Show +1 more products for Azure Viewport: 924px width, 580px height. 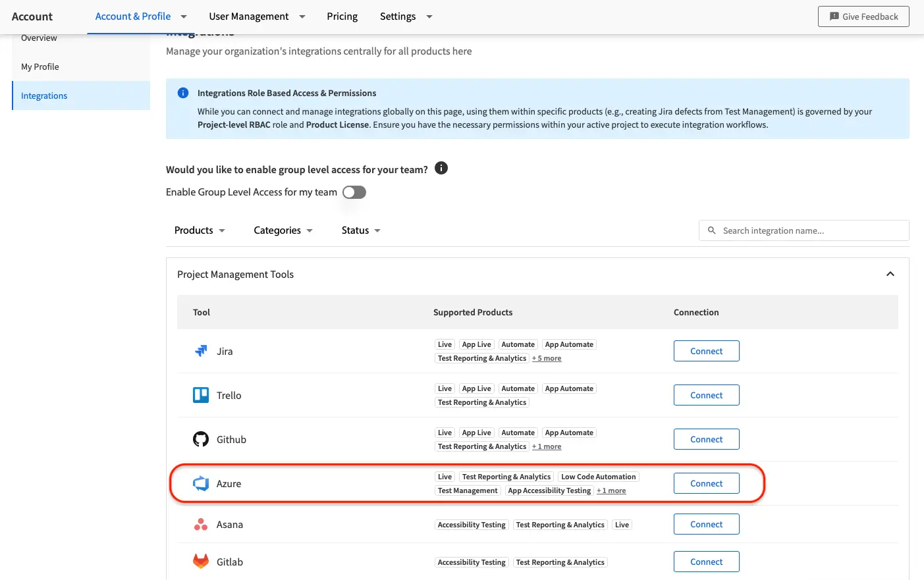[611, 490]
